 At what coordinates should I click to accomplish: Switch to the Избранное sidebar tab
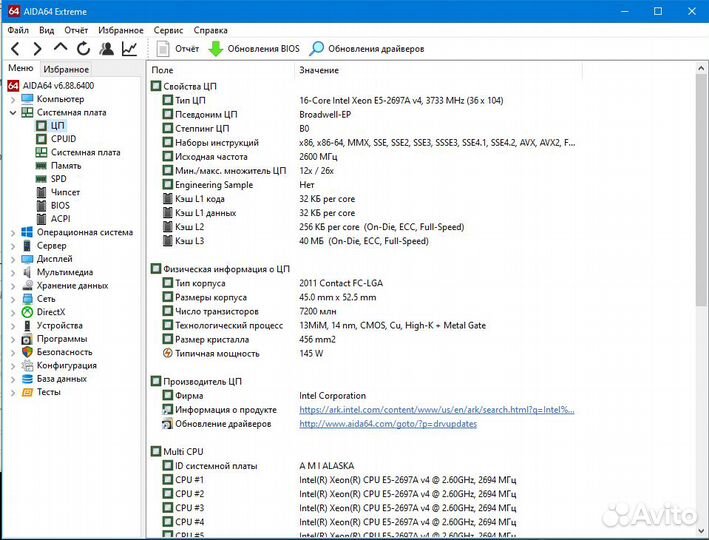coord(66,69)
